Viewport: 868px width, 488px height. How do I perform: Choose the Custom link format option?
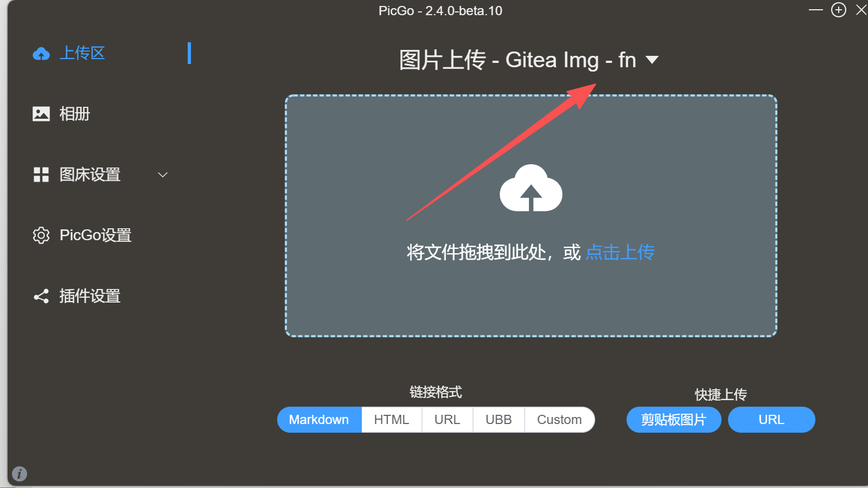point(559,420)
